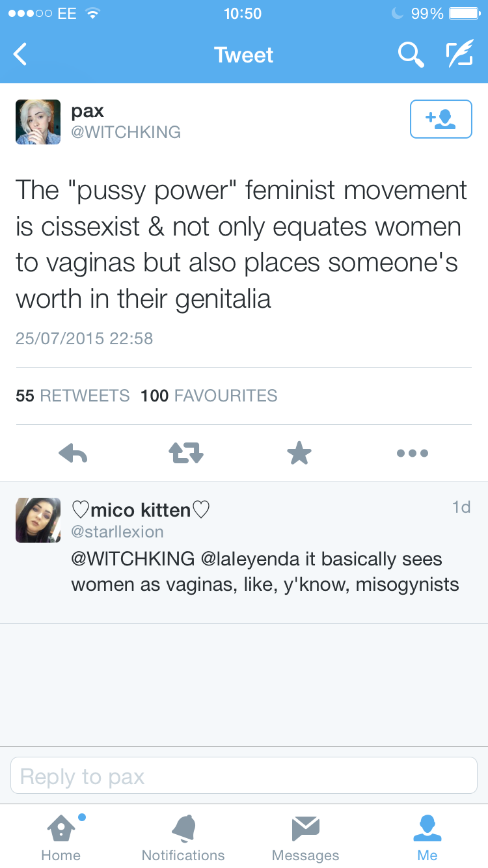Reply to the tweet via arrow icon

pos(73,453)
